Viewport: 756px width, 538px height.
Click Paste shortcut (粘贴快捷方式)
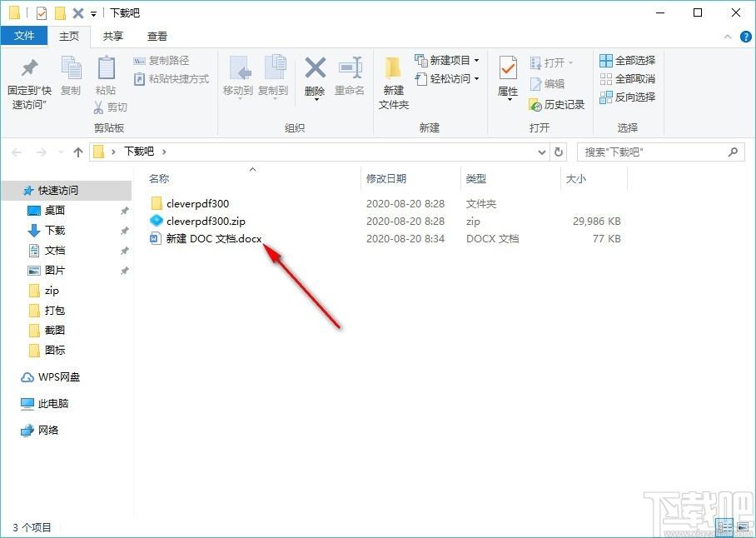(172, 78)
